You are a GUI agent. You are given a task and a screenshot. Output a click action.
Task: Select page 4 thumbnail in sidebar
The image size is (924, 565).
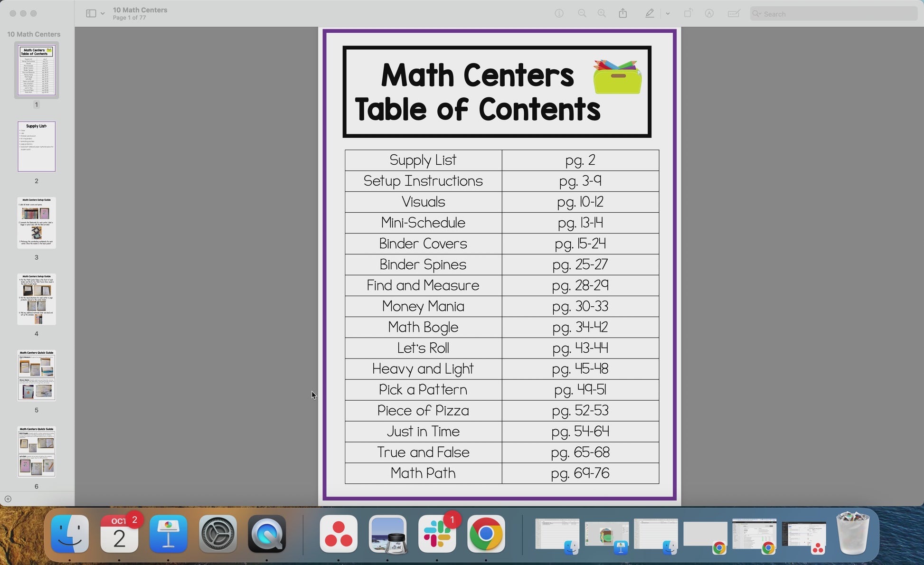37,299
